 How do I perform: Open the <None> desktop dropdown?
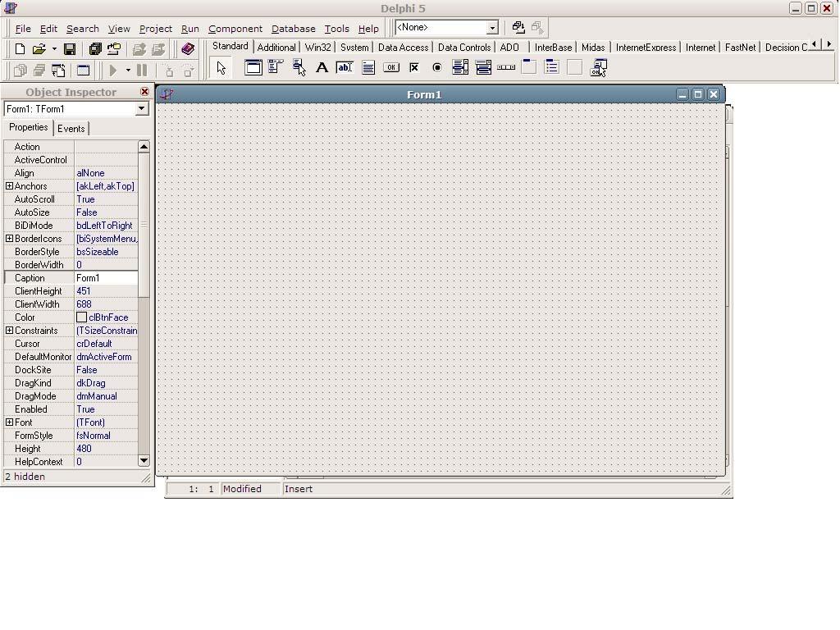(x=492, y=27)
